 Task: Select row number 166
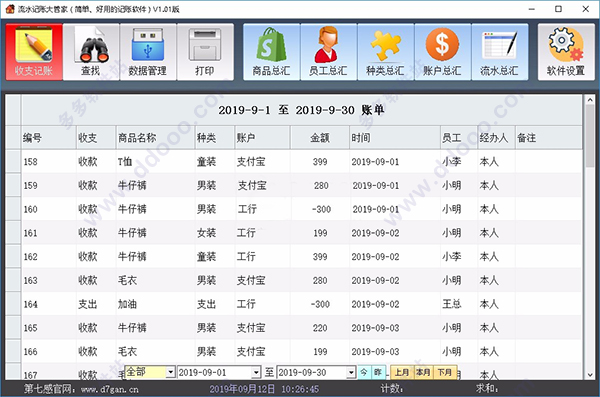click(x=31, y=351)
